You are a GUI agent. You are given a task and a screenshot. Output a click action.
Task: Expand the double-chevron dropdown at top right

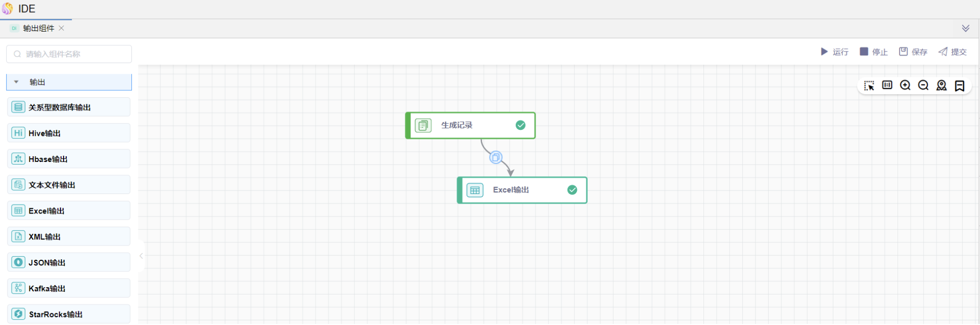(965, 28)
